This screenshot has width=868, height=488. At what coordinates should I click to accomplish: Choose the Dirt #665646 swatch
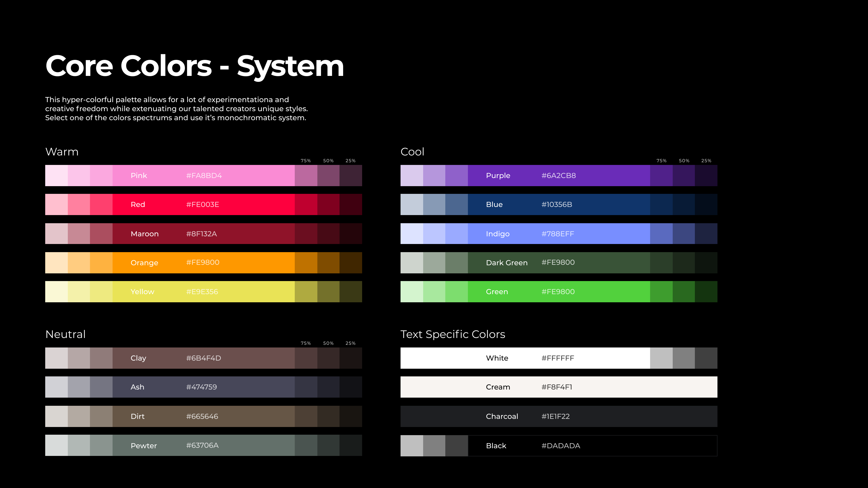click(x=203, y=416)
